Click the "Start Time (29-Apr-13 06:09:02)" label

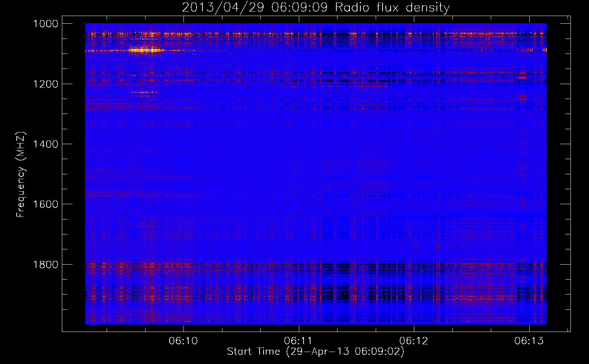tap(316, 352)
